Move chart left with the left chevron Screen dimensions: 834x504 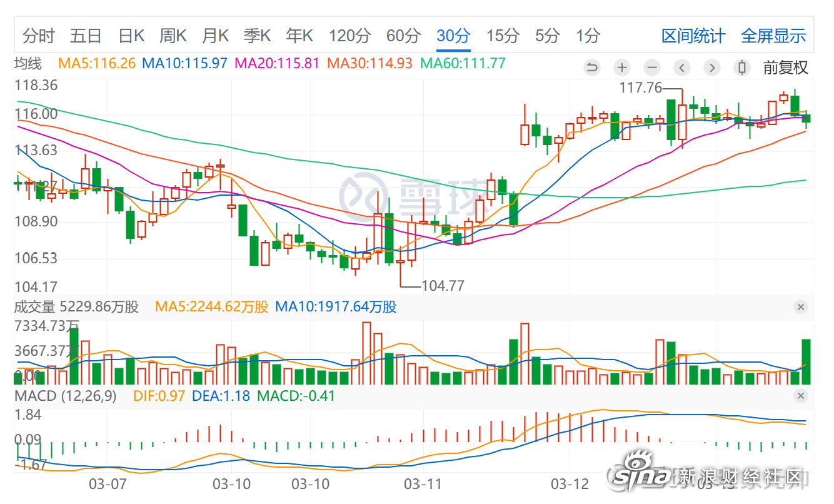pyautogui.click(x=682, y=68)
